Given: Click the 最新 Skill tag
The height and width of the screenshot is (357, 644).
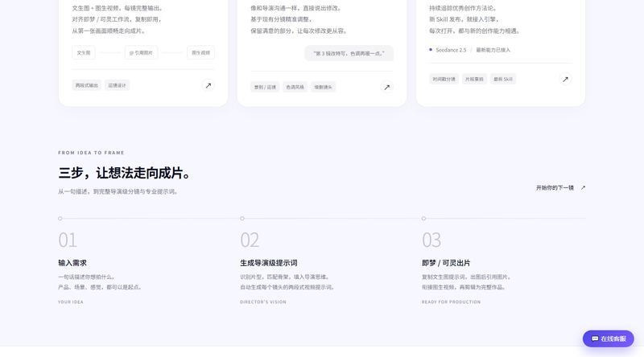Looking at the screenshot, I should (503, 79).
